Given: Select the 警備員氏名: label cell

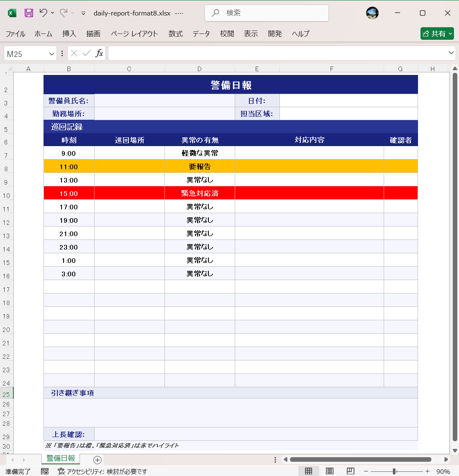Looking at the screenshot, I should click(x=69, y=100).
